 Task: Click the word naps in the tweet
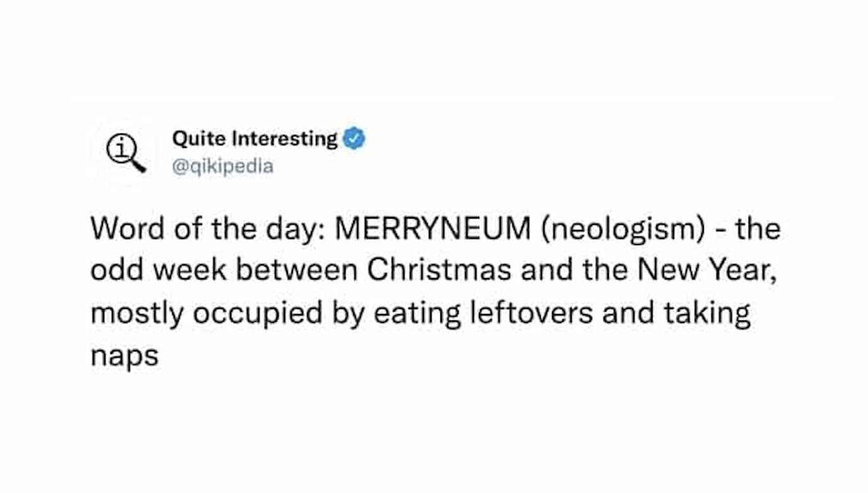click(x=124, y=356)
